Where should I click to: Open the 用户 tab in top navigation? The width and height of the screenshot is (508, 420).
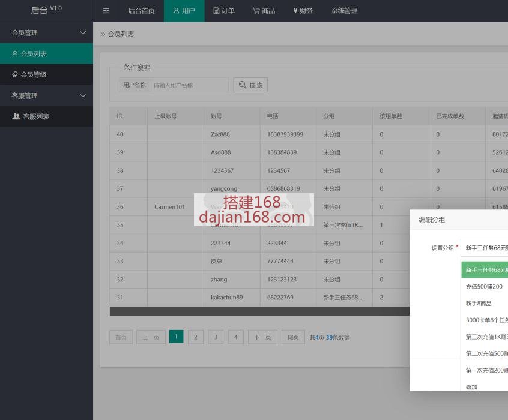(x=184, y=11)
